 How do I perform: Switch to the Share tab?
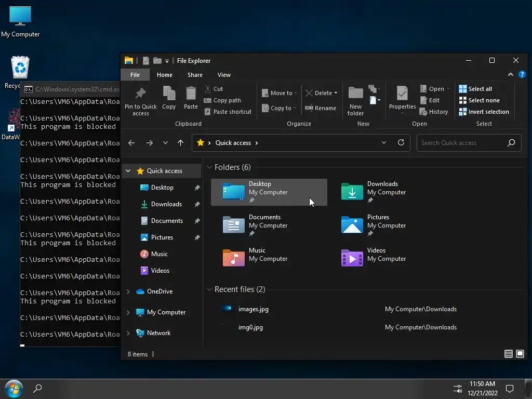coord(195,75)
